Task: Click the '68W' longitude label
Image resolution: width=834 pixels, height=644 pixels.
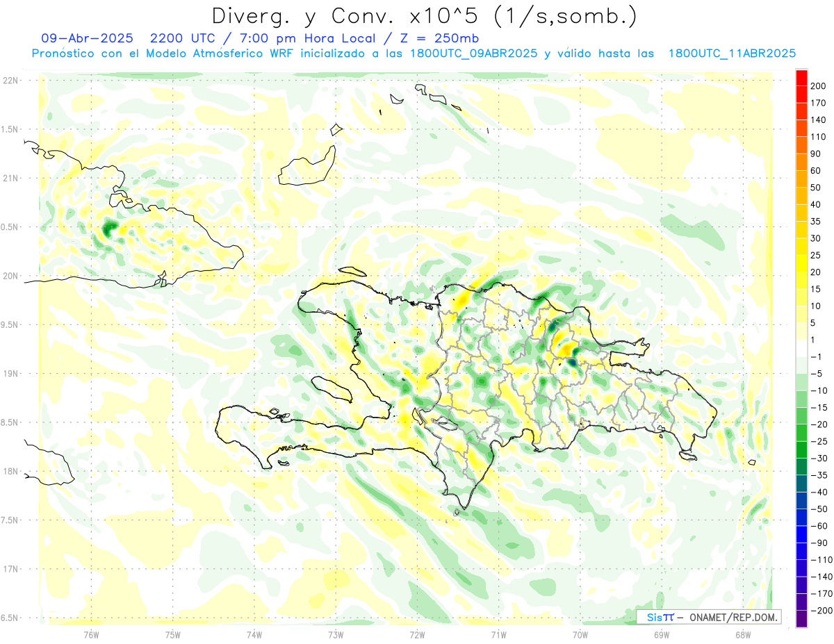Action: click(x=743, y=635)
